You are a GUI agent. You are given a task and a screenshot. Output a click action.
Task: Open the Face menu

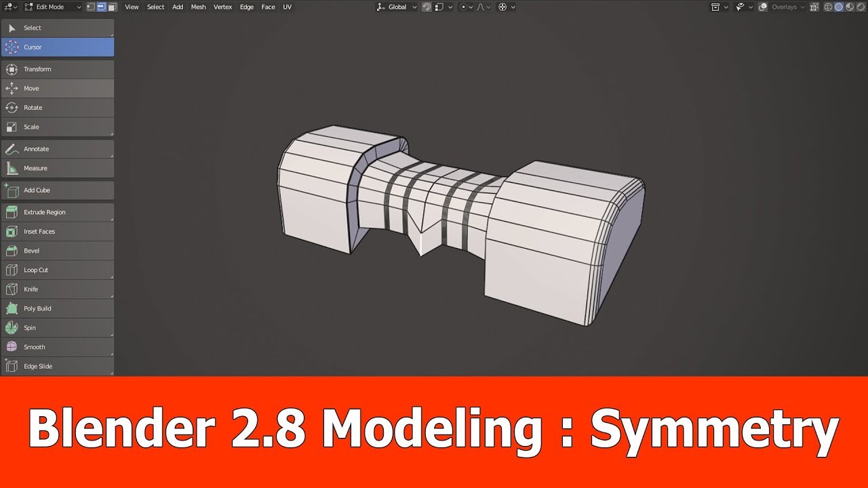(x=269, y=7)
